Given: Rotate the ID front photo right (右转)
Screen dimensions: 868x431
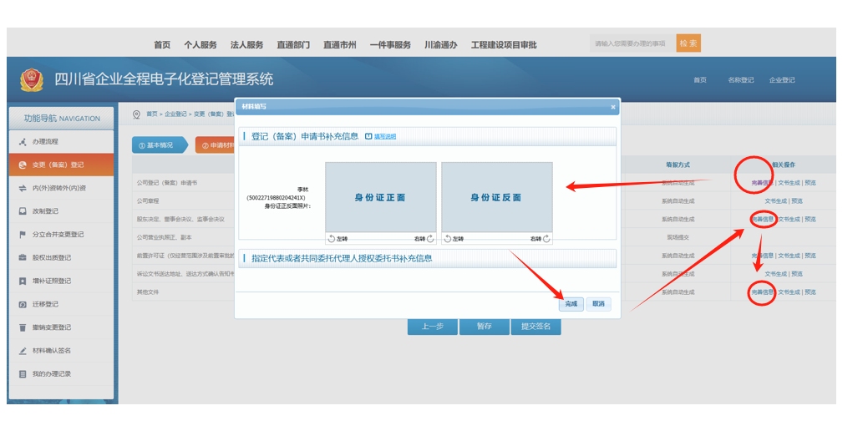Looking at the screenshot, I should pyautogui.click(x=425, y=239).
